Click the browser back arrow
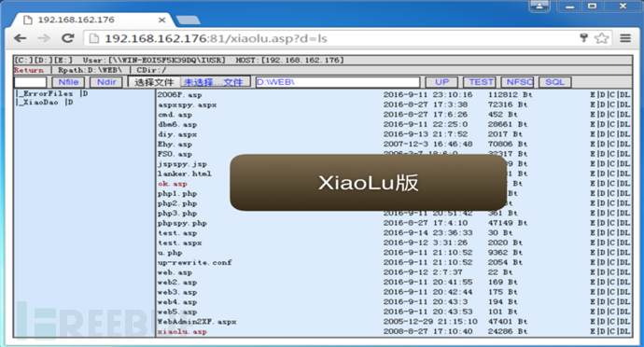This screenshot has width=644, height=347. (20, 38)
